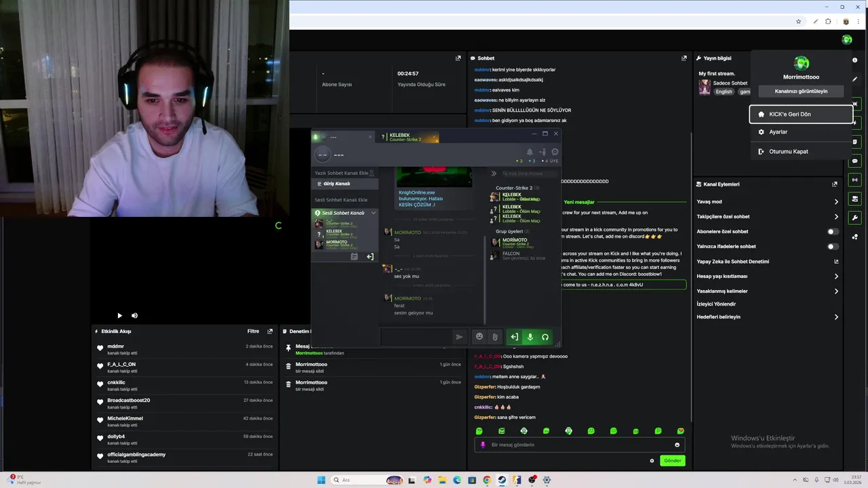Click Bir mesaj gönderin input field
The height and width of the screenshot is (488, 868).
click(579, 445)
